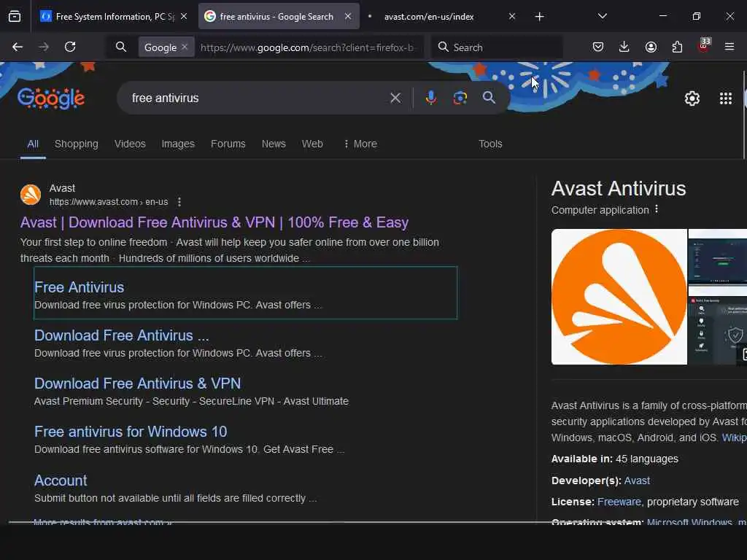Viewport: 747px width, 560px height.
Task: Click the Google logo
Action: [x=51, y=98]
